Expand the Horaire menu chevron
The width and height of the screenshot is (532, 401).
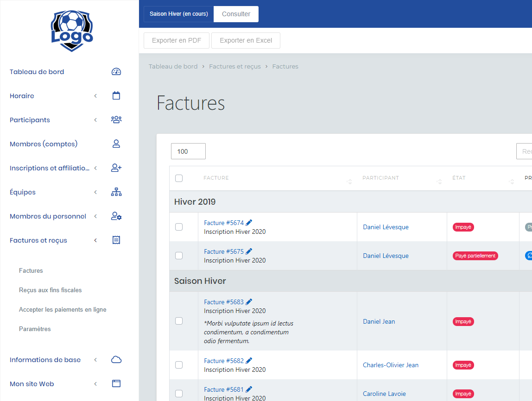click(95, 96)
